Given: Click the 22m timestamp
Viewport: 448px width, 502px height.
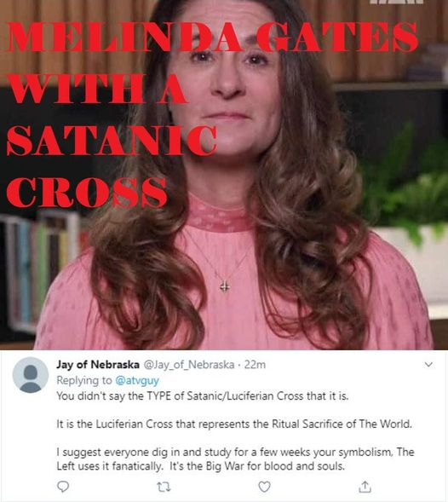Looking at the screenshot, I should coord(255,365).
